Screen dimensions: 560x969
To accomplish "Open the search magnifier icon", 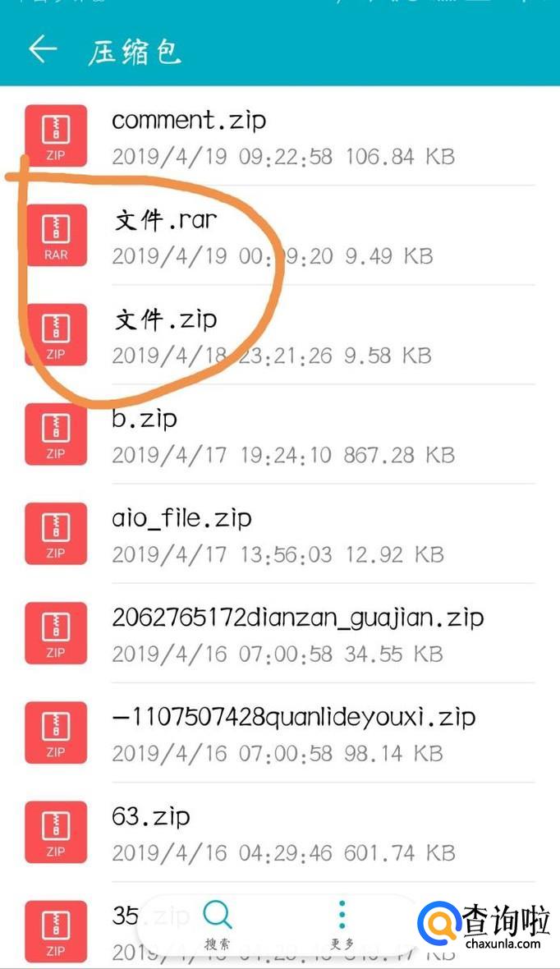I will point(218,914).
